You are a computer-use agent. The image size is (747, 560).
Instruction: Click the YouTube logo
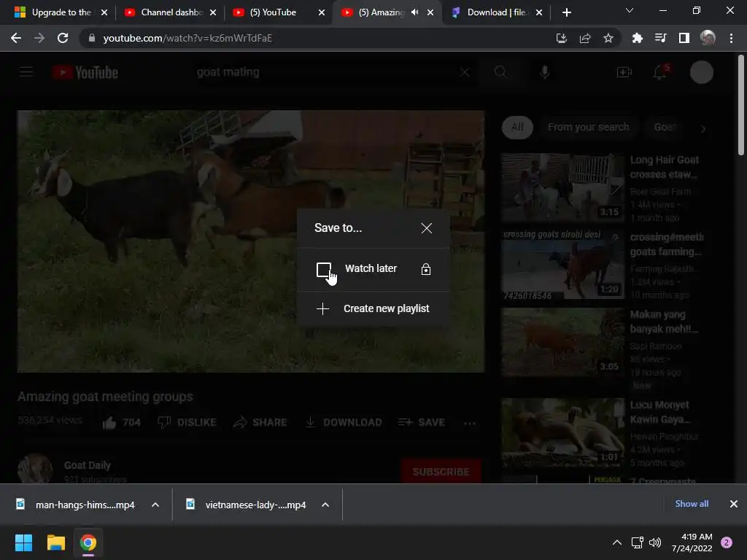click(x=85, y=72)
